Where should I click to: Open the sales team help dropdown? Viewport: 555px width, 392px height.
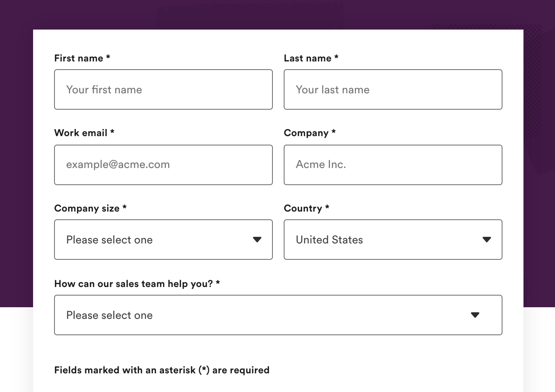pos(278,315)
